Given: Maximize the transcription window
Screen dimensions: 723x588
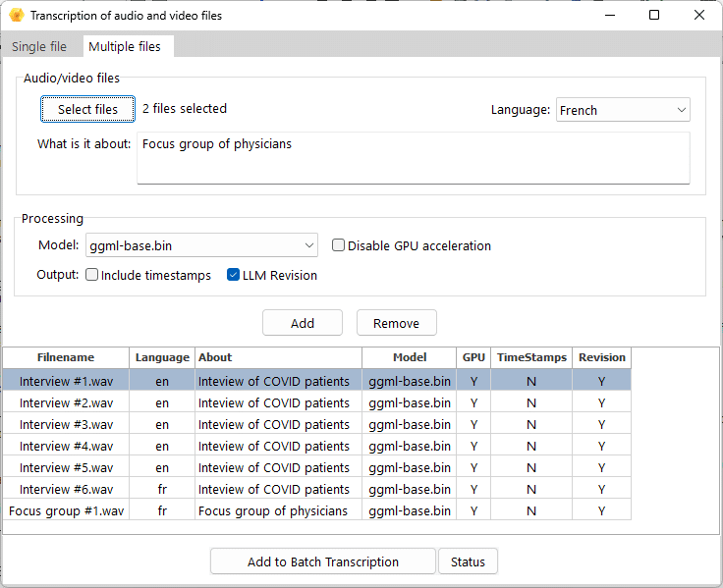Looking at the screenshot, I should [x=654, y=16].
